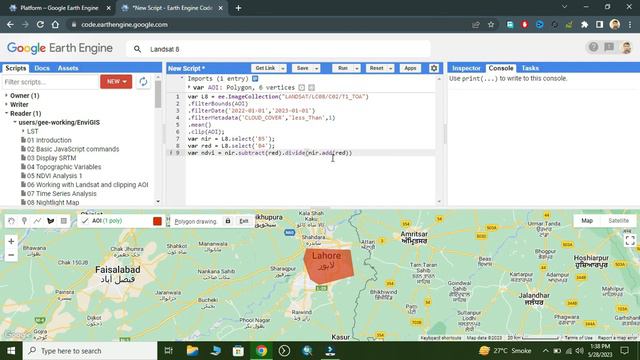
Task: Reload the browser page
Action: click(x=40, y=24)
